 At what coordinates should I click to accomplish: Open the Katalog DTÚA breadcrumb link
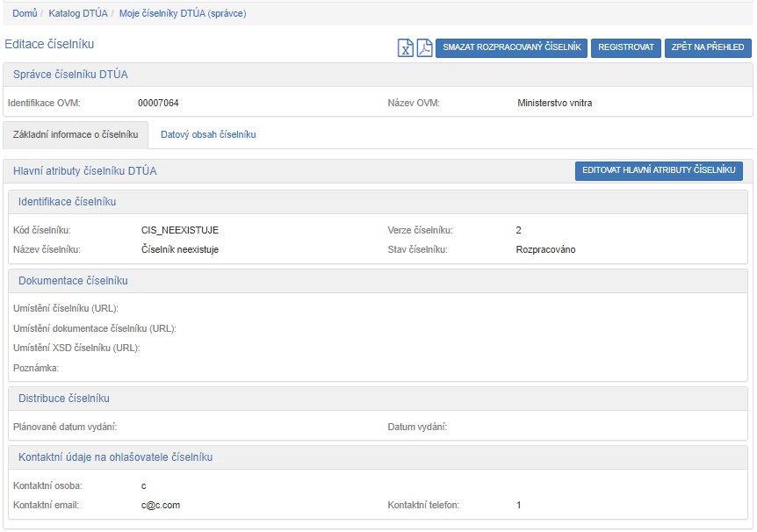[78, 13]
